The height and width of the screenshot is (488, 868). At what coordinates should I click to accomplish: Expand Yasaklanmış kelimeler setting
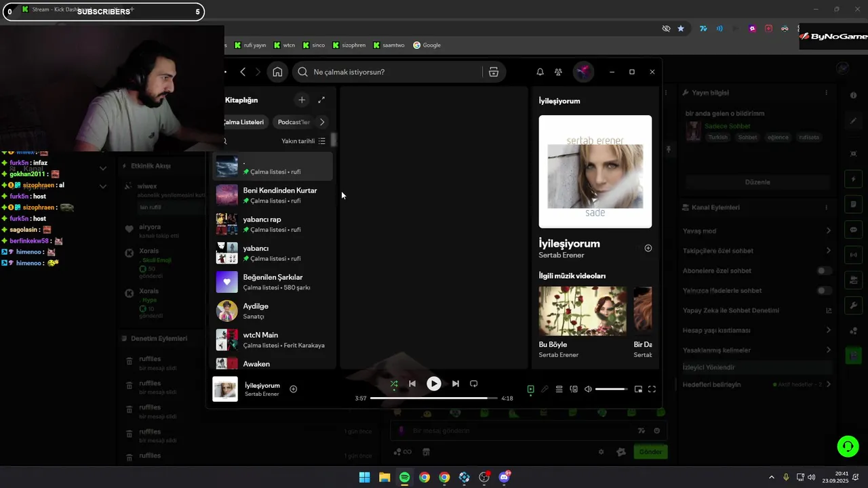pos(757,350)
